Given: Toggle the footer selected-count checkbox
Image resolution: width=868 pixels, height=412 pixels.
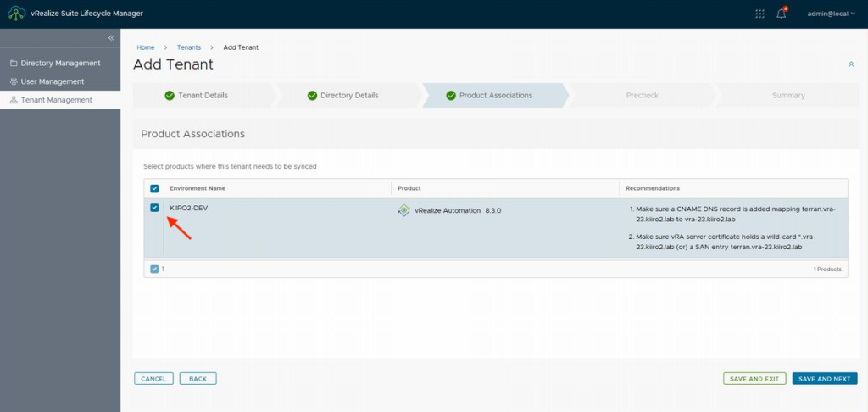Looking at the screenshot, I should [x=154, y=269].
